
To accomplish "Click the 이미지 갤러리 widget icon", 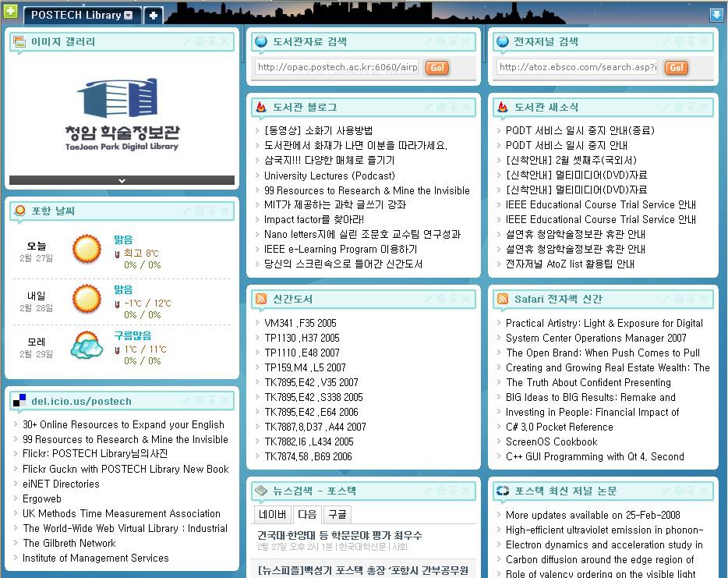I will pos(19,42).
